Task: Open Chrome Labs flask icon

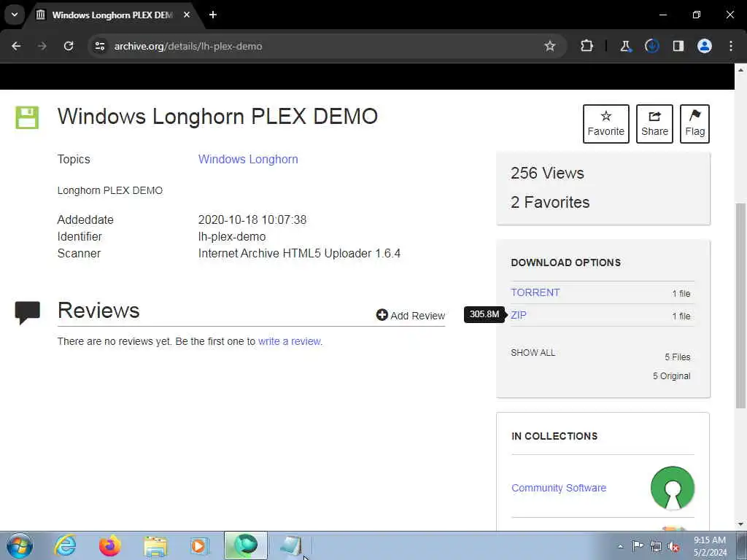Action: pyautogui.click(x=625, y=46)
